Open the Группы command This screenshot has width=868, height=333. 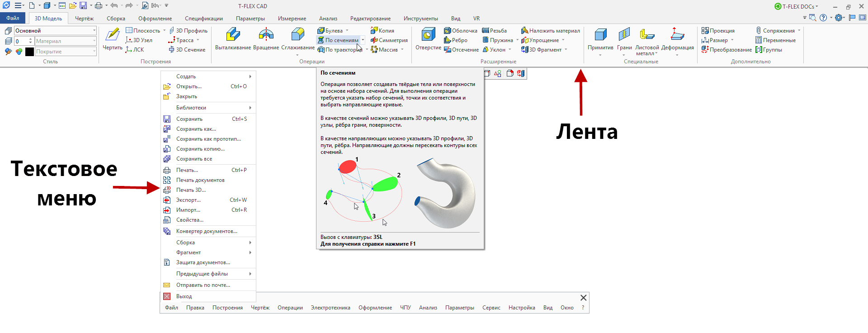[x=769, y=50]
